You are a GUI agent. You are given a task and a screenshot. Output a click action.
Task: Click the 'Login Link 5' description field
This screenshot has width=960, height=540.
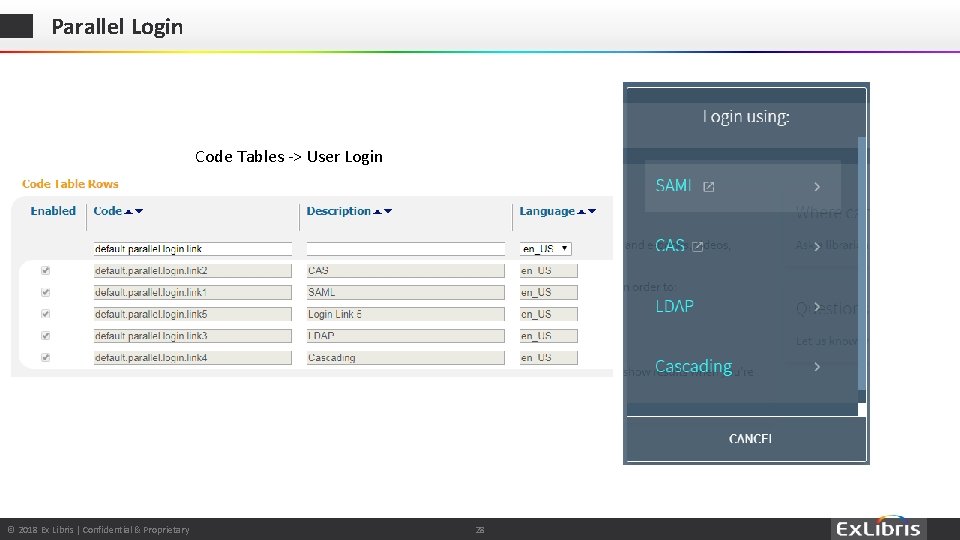(406, 314)
